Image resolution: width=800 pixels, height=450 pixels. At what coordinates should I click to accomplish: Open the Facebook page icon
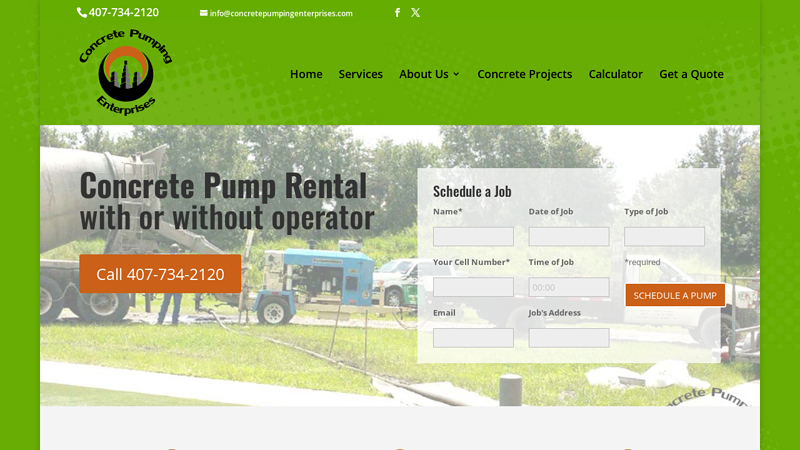pyautogui.click(x=397, y=13)
